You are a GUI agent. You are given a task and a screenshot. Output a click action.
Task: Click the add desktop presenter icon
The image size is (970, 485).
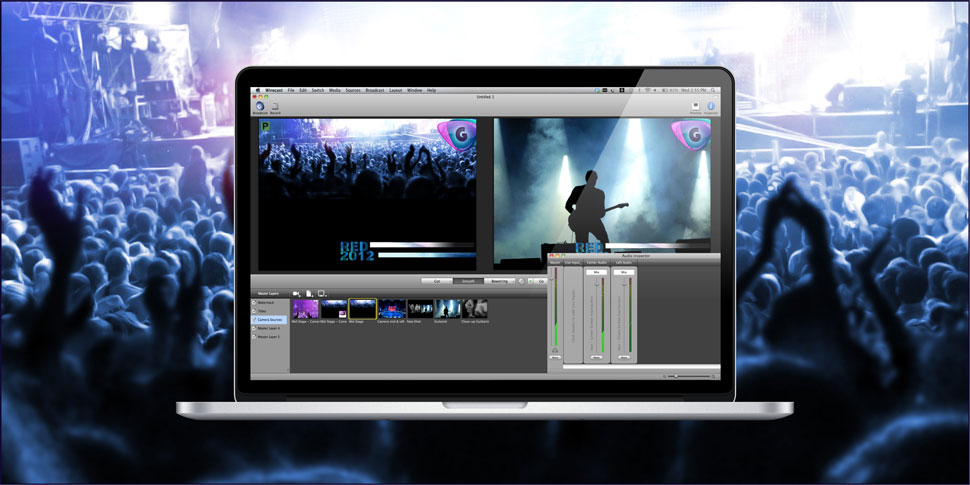pos(322,293)
